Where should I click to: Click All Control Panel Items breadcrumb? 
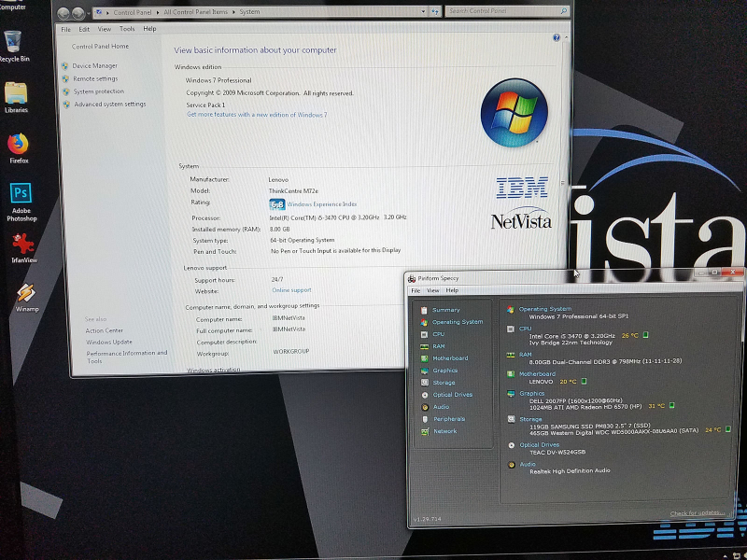coord(196,12)
